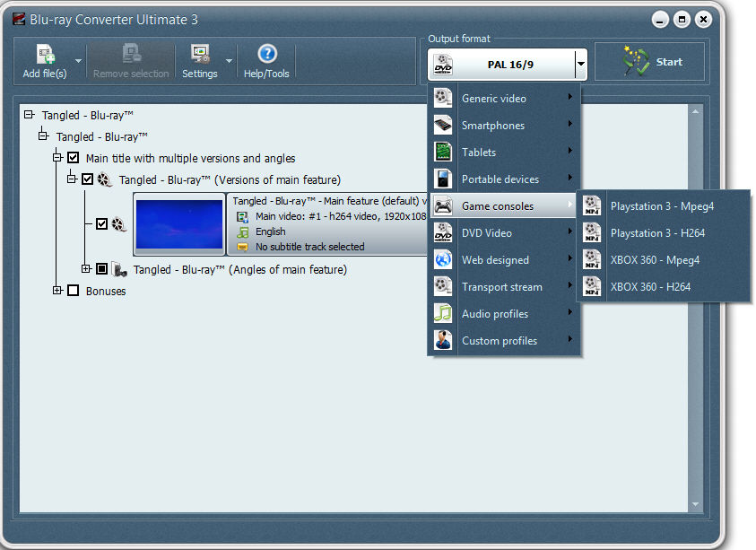
Task: Click MP4 icon beside Playstation 3 - Mpeg4
Action: click(x=592, y=206)
